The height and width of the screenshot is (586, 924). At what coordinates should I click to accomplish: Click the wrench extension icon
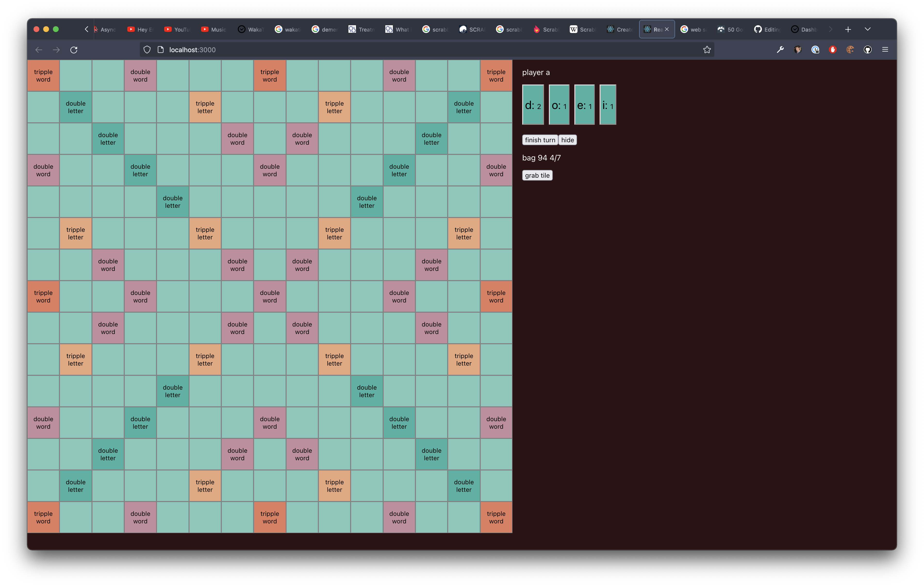tap(780, 50)
